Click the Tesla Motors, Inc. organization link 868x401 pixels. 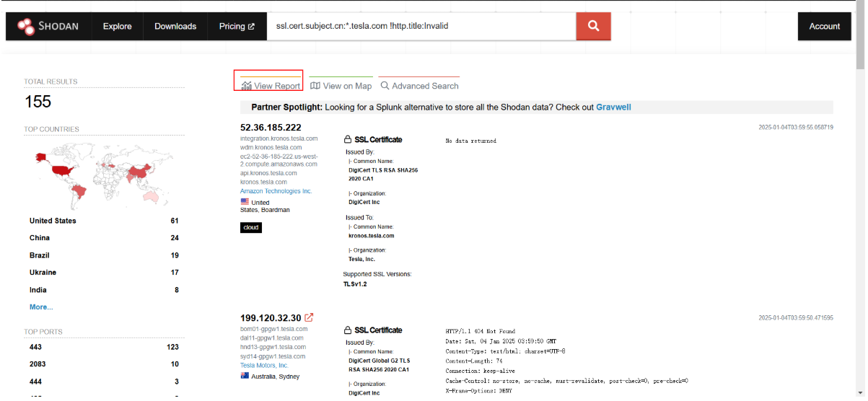click(x=264, y=366)
